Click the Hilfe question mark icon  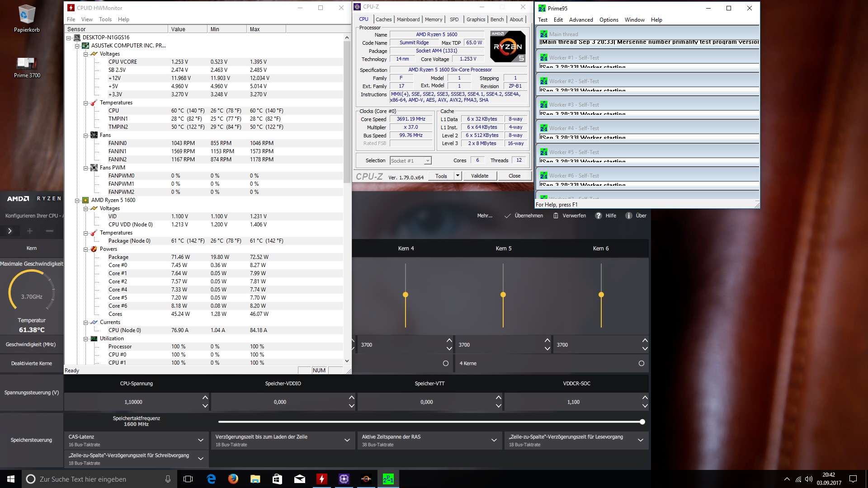[599, 216]
